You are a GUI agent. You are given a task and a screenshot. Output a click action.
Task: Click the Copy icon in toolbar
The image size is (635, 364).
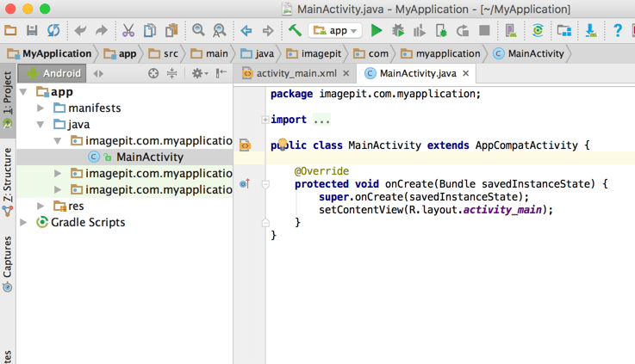(x=150, y=30)
